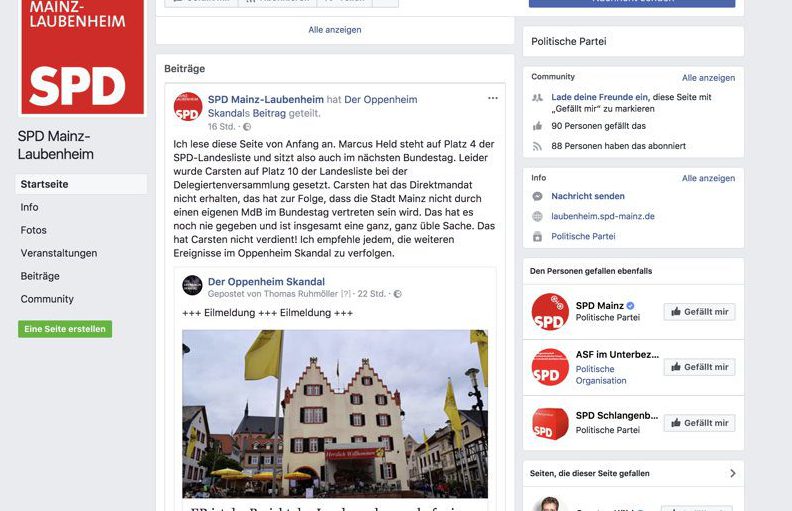Image resolution: width=792 pixels, height=511 pixels.
Task: Open the Fotos section in sidebar
Action: [x=33, y=230]
